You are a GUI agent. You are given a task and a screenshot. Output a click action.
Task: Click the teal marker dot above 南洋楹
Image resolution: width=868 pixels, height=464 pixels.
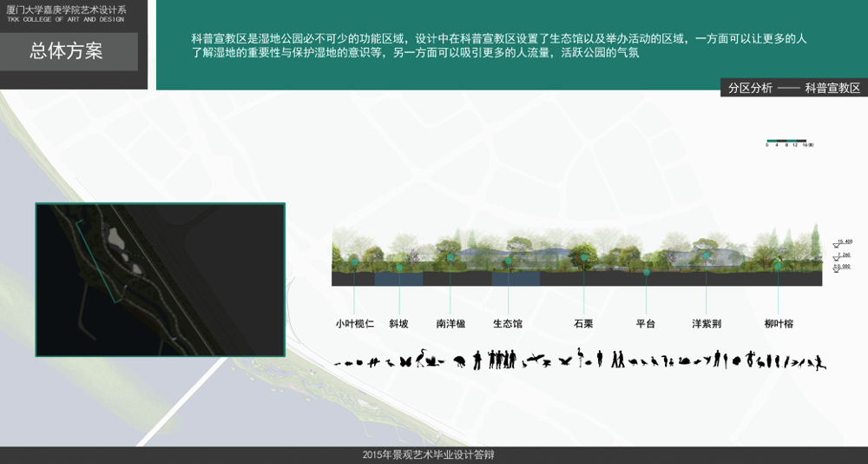(450, 257)
